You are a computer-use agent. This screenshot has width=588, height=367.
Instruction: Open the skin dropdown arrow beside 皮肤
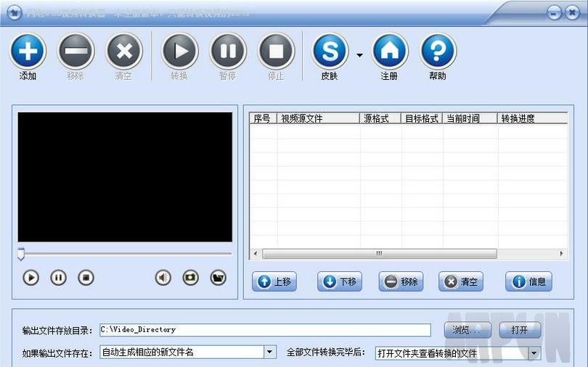(359, 55)
